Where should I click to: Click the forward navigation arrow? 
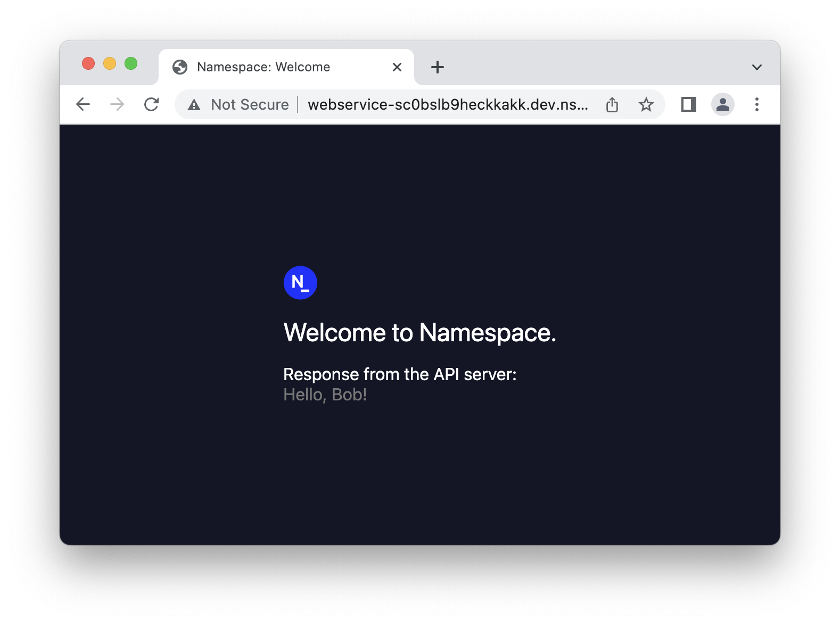pos(117,104)
